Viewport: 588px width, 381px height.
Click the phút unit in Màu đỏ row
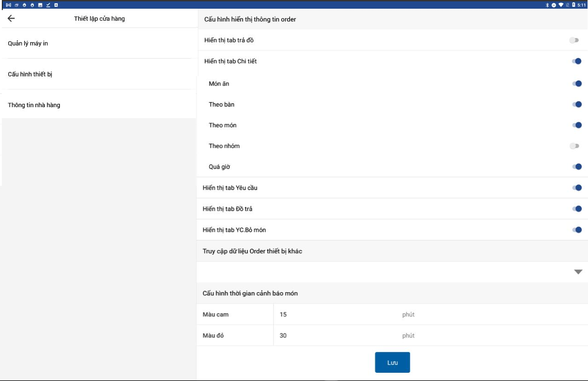tap(408, 336)
